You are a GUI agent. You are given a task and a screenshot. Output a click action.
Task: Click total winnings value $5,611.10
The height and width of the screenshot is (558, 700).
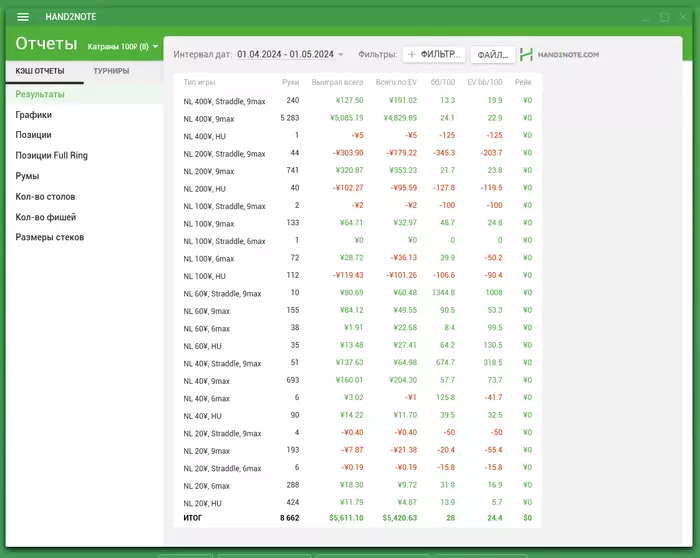click(346, 518)
